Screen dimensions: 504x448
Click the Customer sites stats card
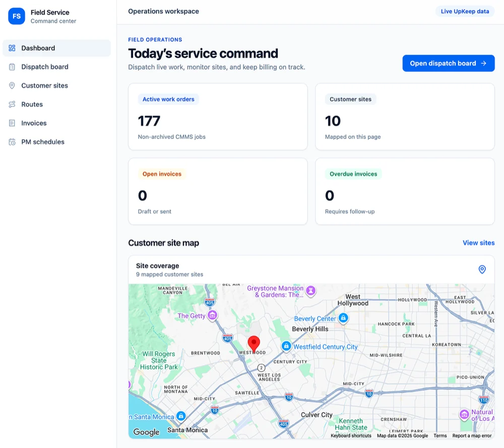(405, 117)
